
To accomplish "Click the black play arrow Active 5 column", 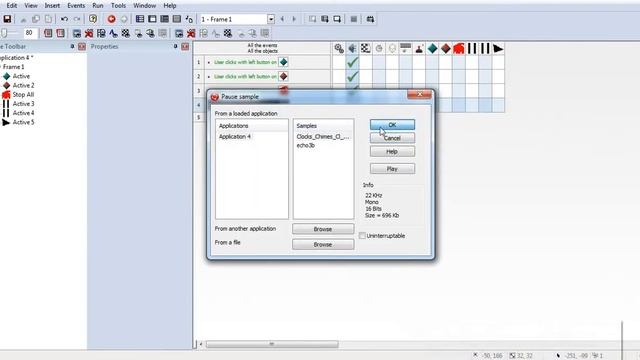I will coord(498,49).
